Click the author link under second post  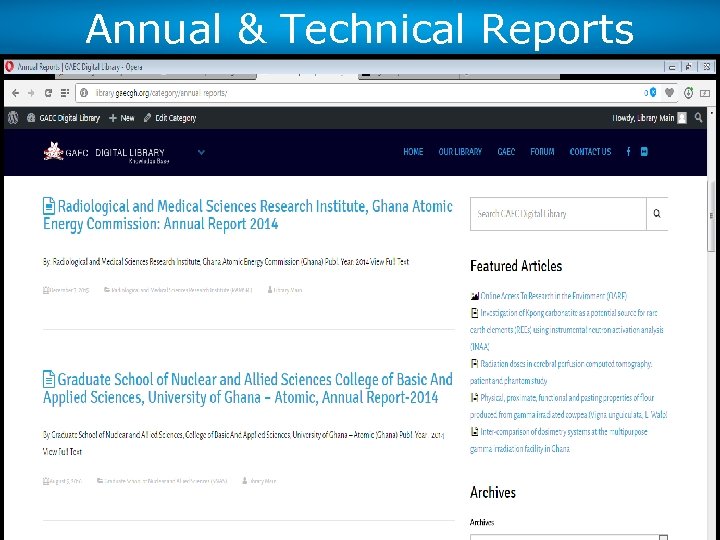click(263, 481)
